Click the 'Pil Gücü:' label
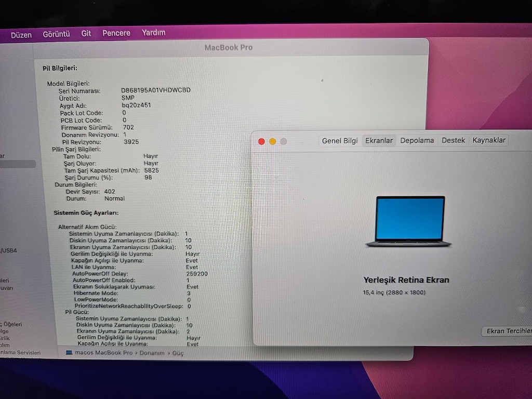The width and height of the screenshot is (532, 399). tap(77, 312)
